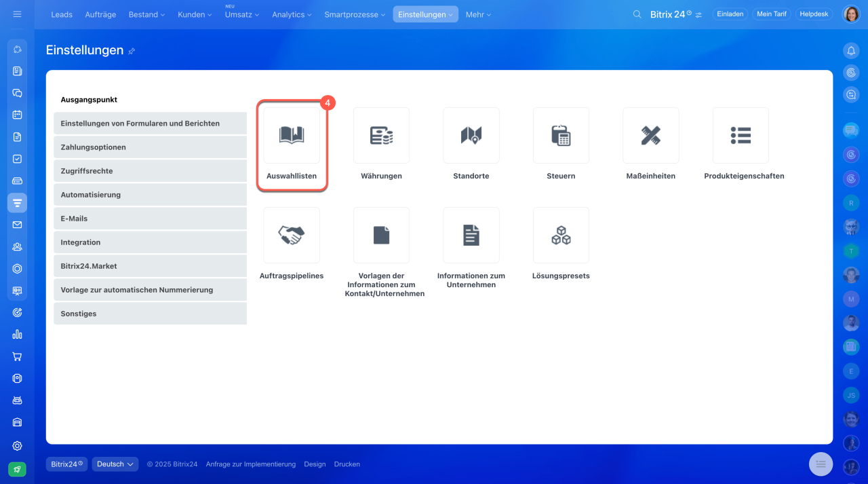Click the round menu button bottom right
The width and height of the screenshot is (868, 484).
[821, 464]
